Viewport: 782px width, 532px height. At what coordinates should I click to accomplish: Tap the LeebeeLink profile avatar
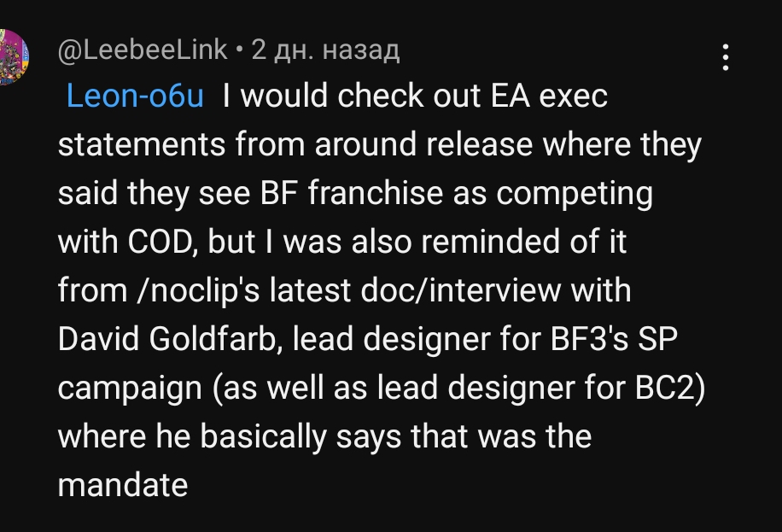[12, 56]
